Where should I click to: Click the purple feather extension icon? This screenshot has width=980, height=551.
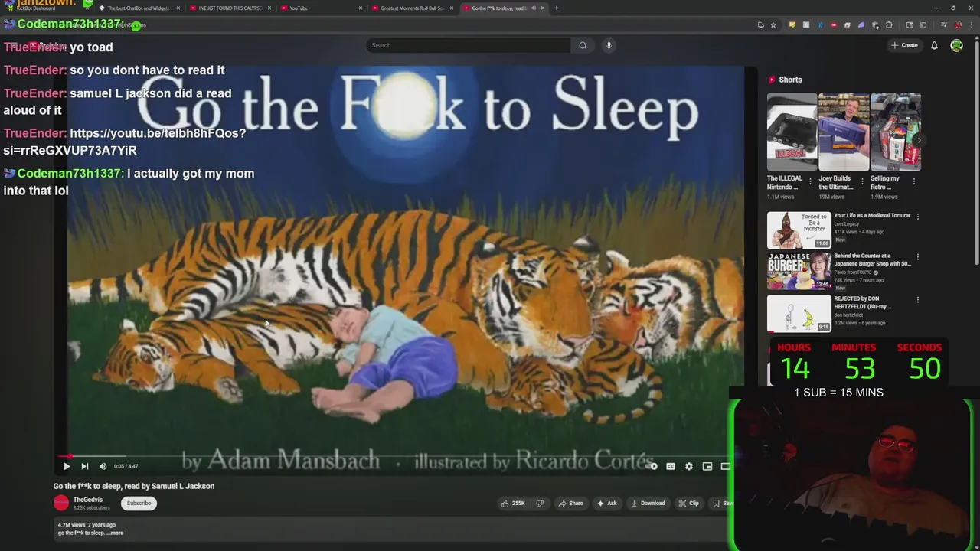[861, 24]
